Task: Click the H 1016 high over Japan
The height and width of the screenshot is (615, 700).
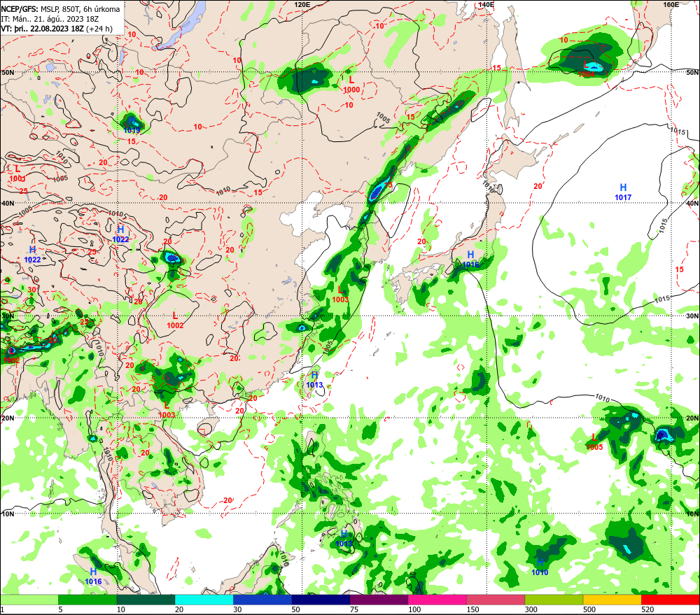Action: [470, 259]
